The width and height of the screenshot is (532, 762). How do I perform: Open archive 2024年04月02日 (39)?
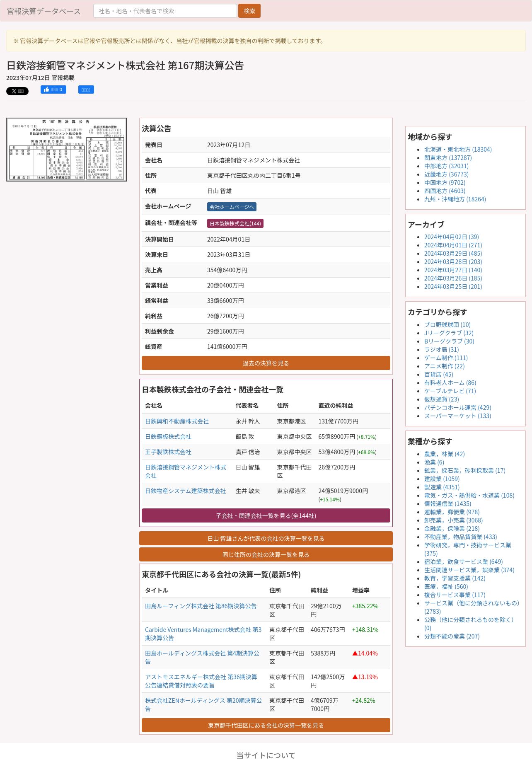point(451,237)
